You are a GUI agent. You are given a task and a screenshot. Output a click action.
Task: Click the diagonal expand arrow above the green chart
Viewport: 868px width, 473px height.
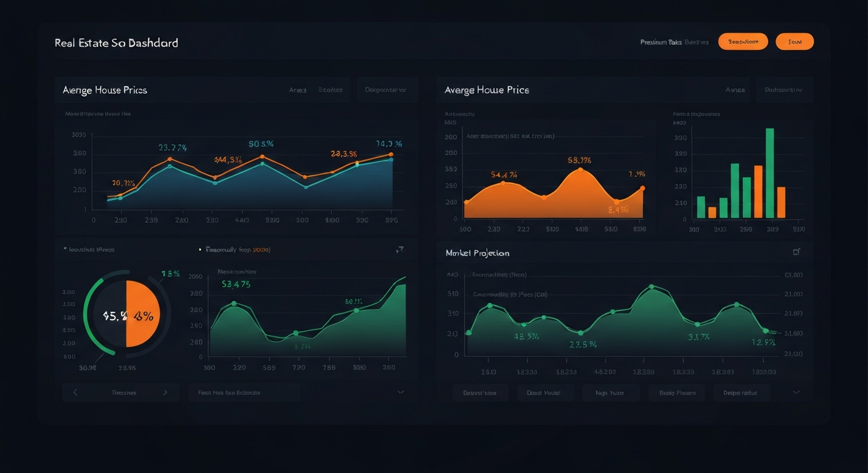coord(399,249)
